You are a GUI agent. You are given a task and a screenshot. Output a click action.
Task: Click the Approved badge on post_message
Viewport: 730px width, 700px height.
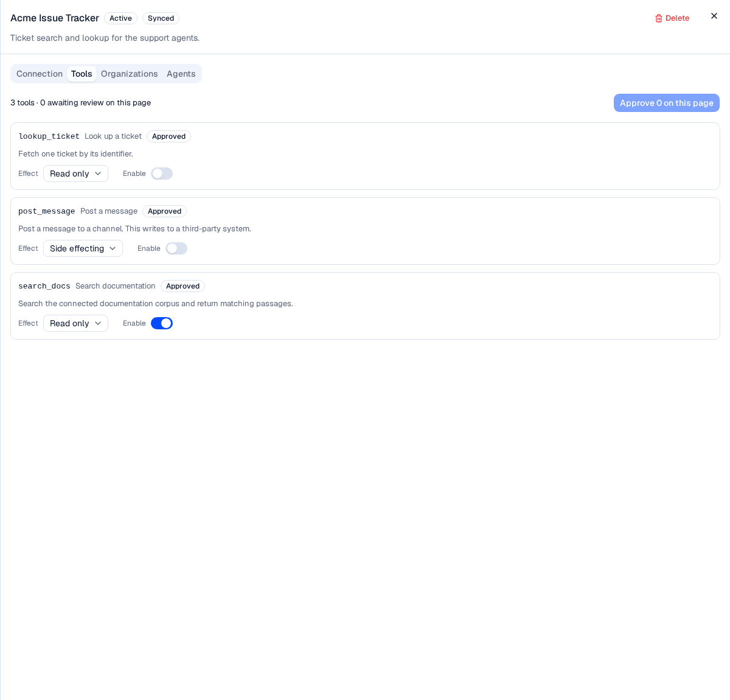pos(164,211)
